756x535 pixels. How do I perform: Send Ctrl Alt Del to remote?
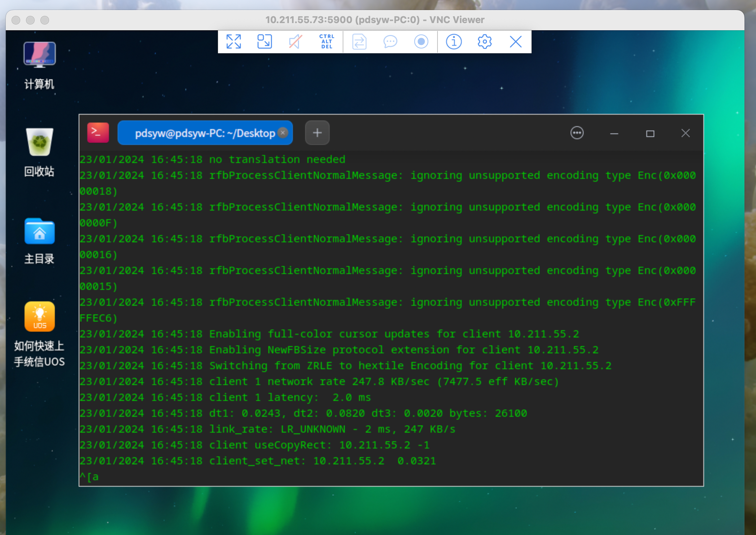coord(326,42)
